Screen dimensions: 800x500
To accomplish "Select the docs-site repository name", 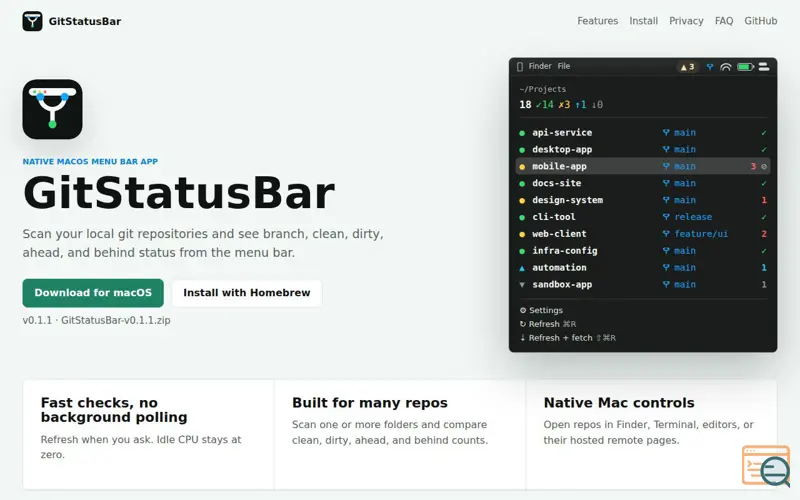I will pos(557,183).
